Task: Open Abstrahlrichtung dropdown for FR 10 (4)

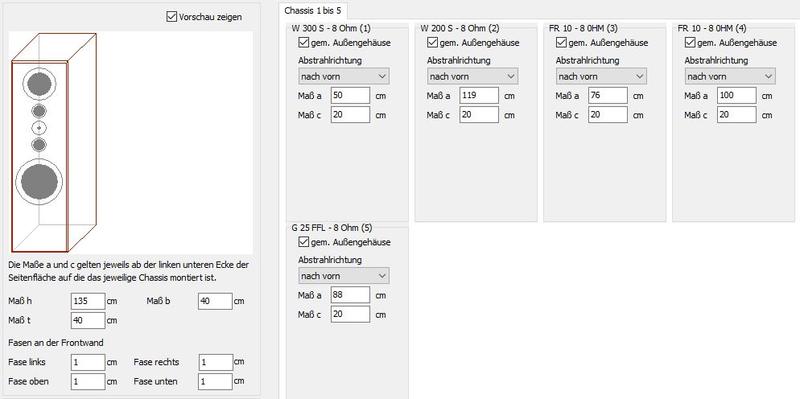Action: tap(730, 77)
